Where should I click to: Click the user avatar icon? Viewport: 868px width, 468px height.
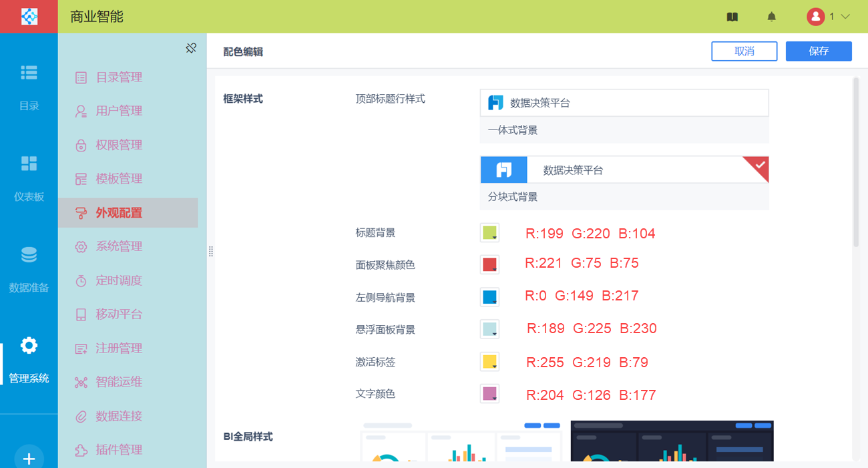coord(815,17)
